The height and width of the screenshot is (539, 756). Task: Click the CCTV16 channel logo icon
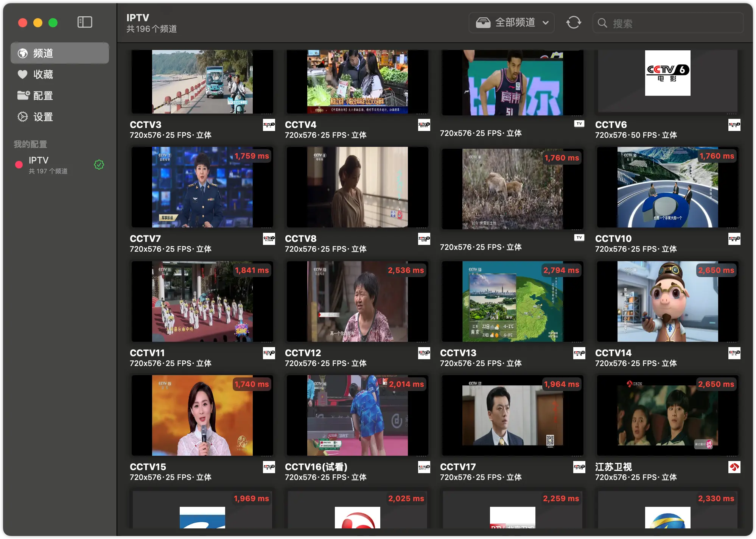coord(424,467)
